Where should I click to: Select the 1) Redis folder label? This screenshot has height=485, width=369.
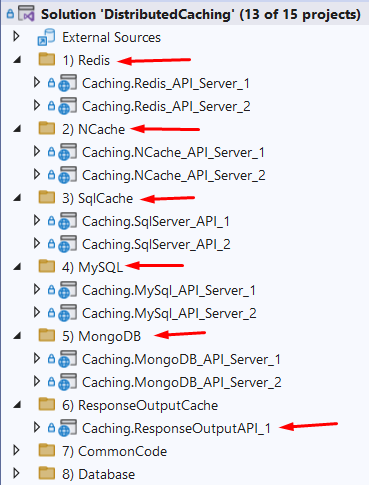[86, 60]
